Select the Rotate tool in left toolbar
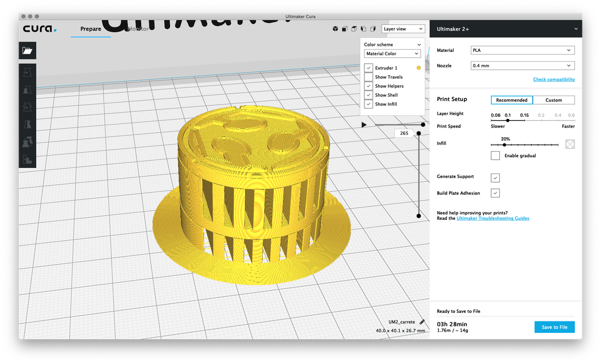 click(27, 107)
